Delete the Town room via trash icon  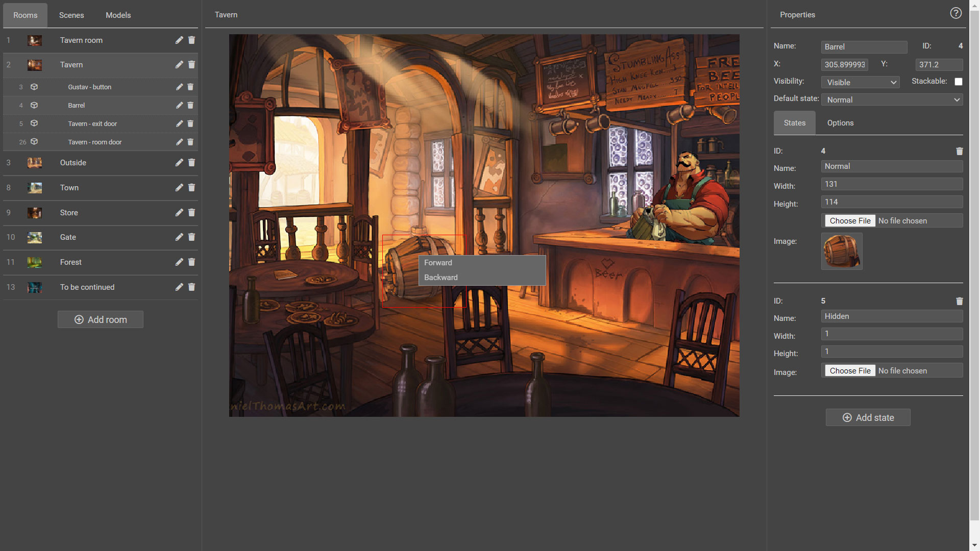click(191, 188)
